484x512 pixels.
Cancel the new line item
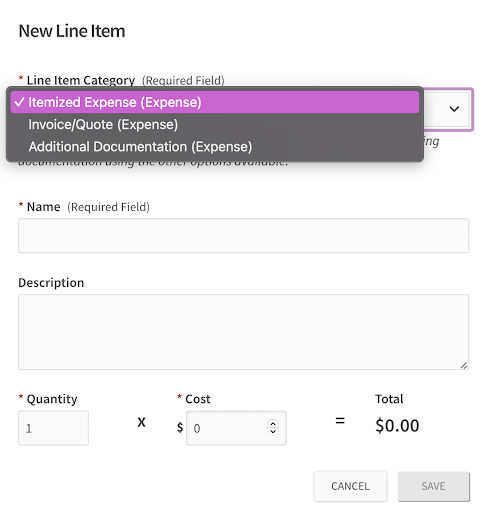(350, 486)
